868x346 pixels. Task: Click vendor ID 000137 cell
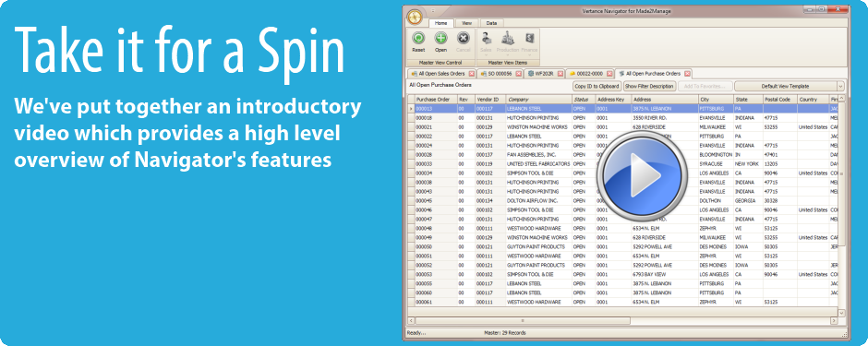pos(490,155)
